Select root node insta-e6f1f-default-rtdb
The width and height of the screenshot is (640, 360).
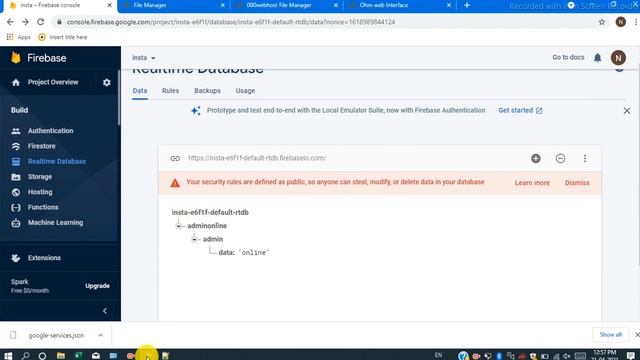(210, 212)
